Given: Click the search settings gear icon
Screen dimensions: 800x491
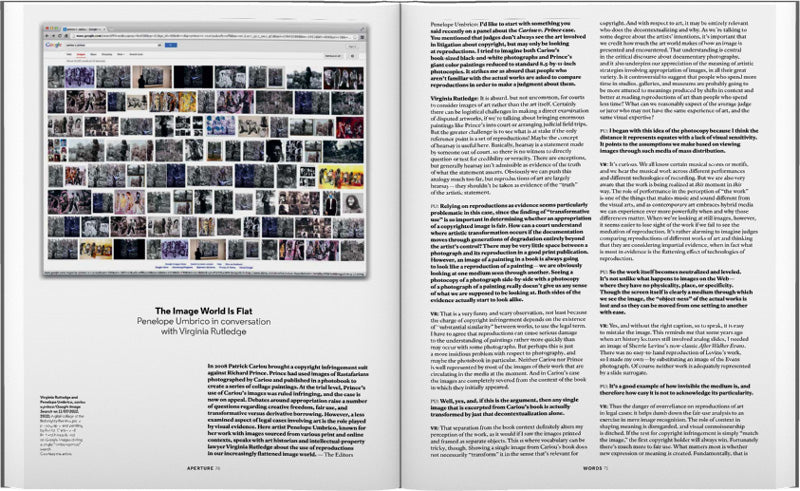Looking at the screenshot, I should click(x=353, y=56).
